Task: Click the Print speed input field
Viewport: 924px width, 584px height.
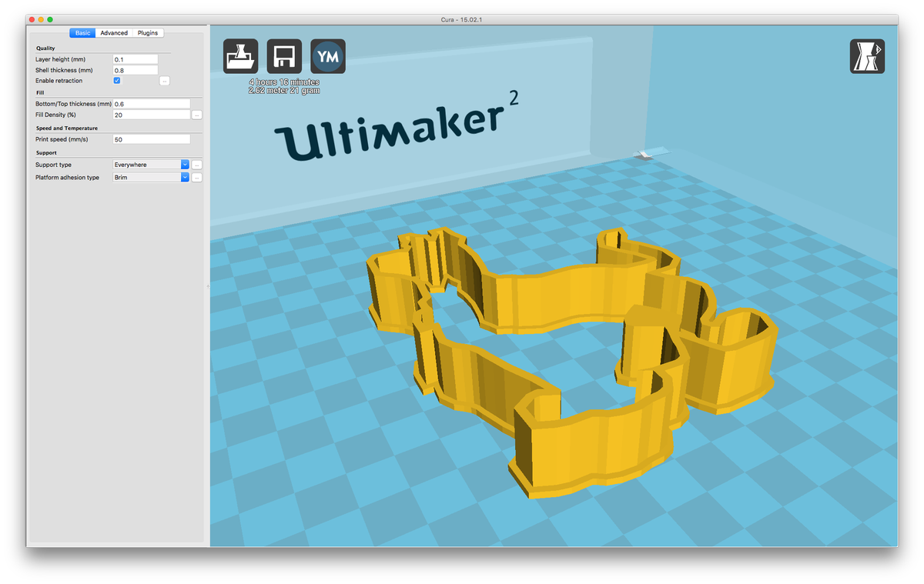Action: (x=151, y=139)
